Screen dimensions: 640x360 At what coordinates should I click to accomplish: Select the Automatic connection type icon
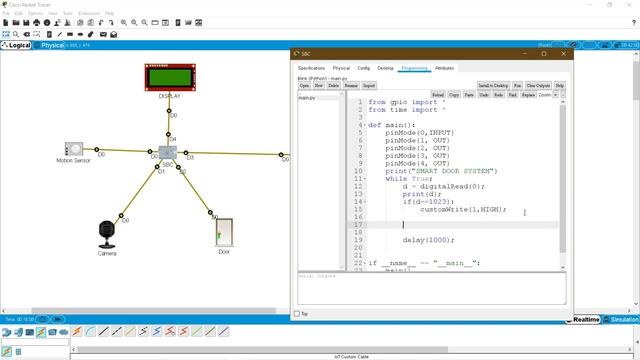(x=77, y=331)
